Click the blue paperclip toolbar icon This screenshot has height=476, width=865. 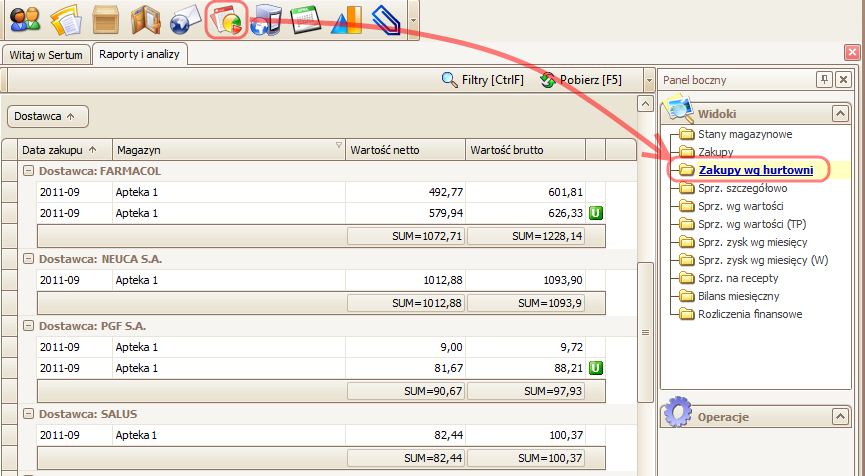(x=385, y=18)
